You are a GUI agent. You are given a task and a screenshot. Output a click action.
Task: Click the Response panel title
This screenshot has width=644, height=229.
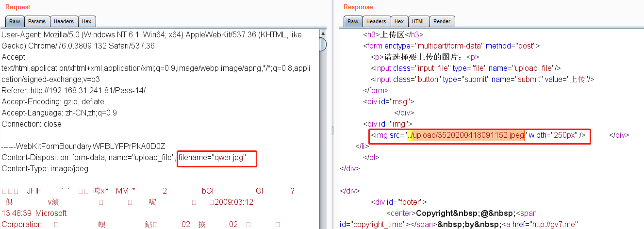tap(358, 7)
